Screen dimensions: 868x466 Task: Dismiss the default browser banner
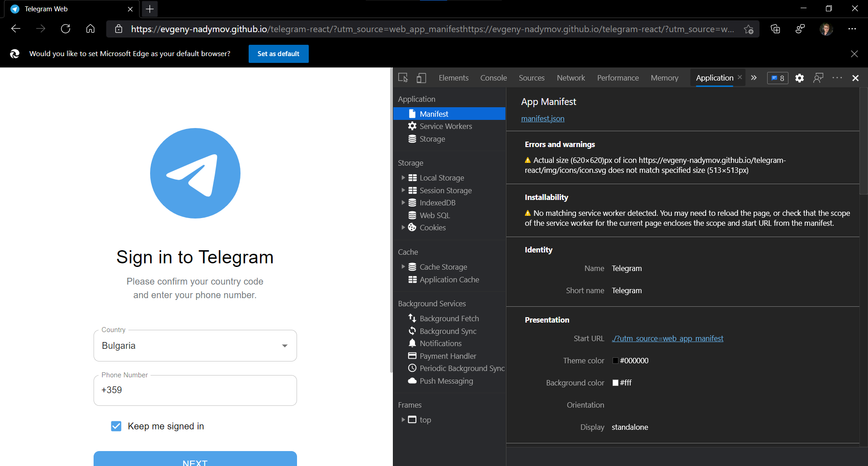tap(854, 54)
